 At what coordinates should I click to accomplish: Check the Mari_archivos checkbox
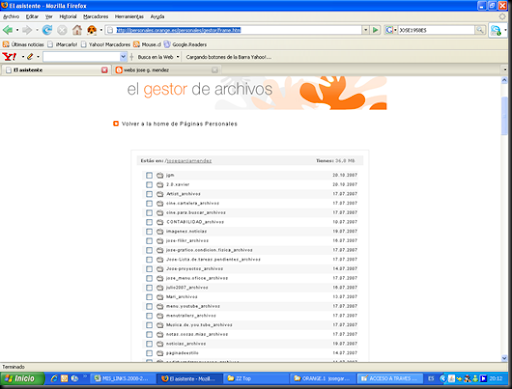149,297
